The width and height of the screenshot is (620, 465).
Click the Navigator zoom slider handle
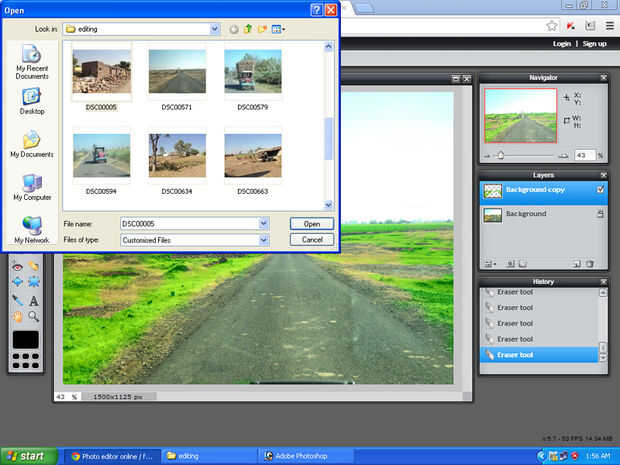coord(501,155)
